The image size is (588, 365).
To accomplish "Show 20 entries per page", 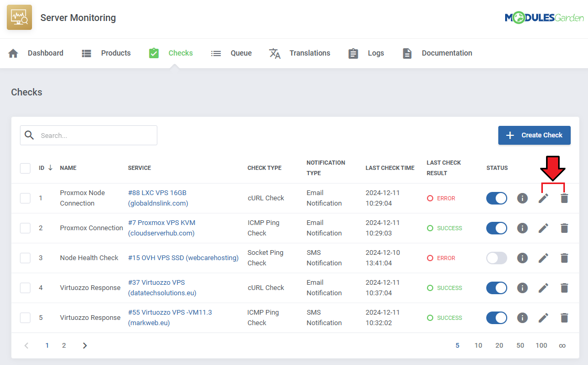I will [x=499, y=346].
